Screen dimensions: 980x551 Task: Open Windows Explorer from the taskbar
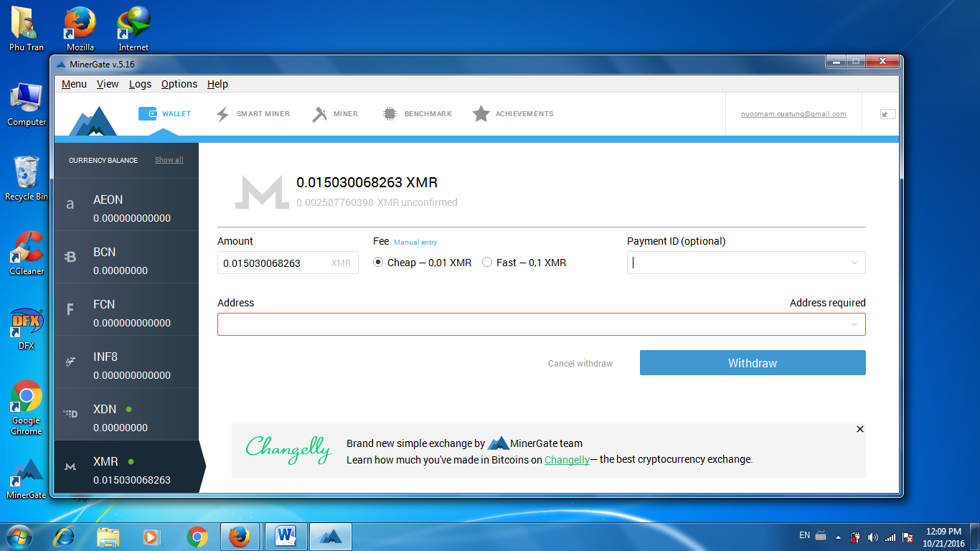coord(108,537)
